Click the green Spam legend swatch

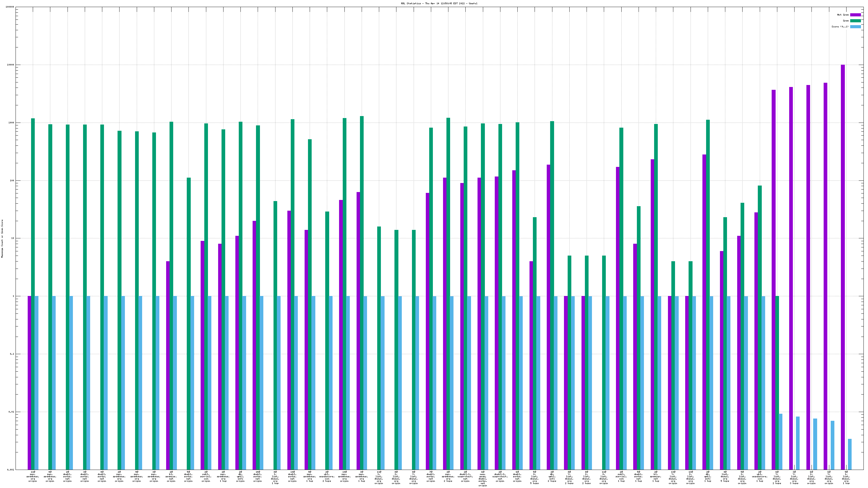(855, 21)
